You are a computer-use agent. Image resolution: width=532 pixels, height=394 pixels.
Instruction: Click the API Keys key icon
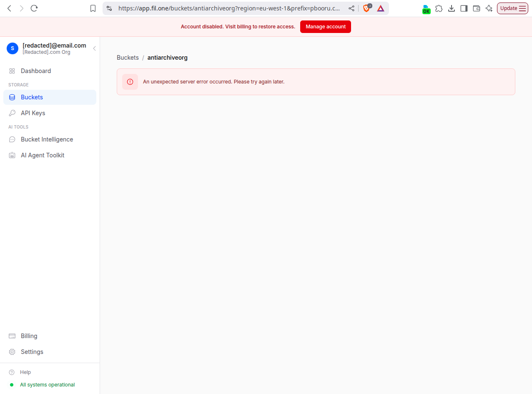click(12, 113)
